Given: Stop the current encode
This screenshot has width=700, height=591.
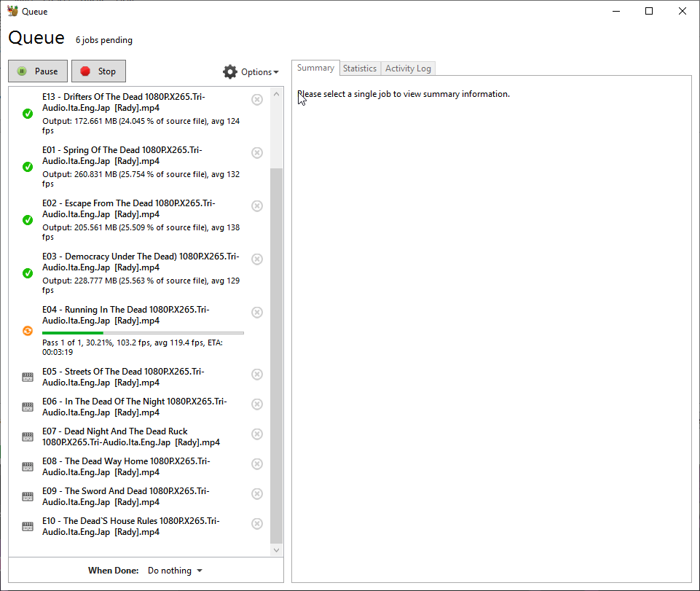Looking at the screenshot, I should pyautogui.click(x=98, y=71).
